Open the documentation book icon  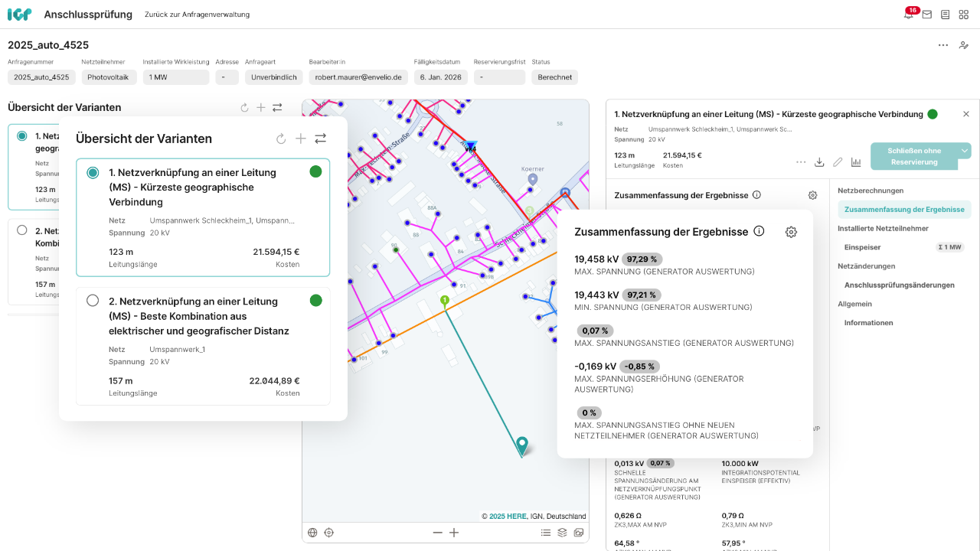tap(946, 15)
